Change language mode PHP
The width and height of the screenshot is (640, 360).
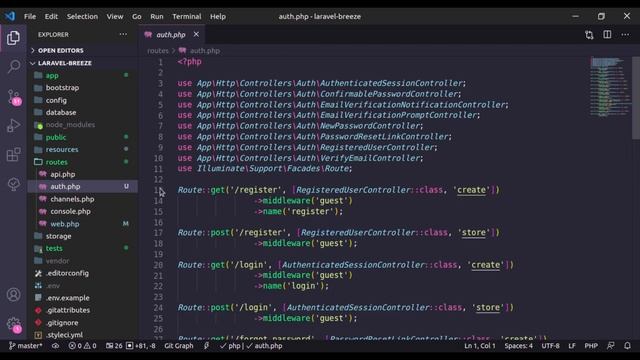[x=591, y=346]
